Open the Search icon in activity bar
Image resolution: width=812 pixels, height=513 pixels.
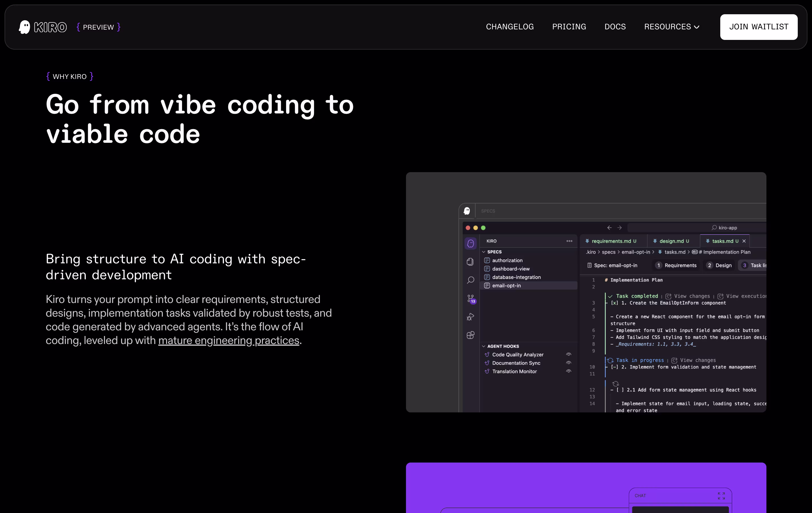point(470,280)
